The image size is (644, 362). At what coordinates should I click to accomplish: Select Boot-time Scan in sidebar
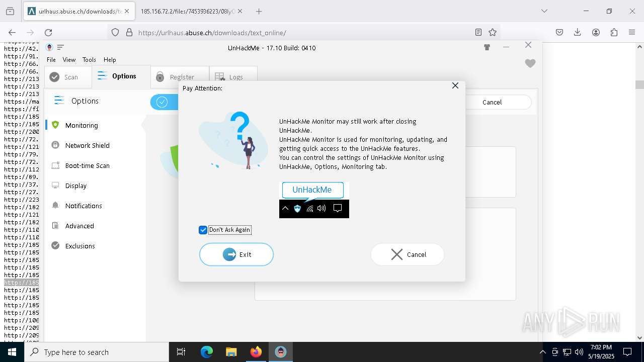(x=87, y=165)
